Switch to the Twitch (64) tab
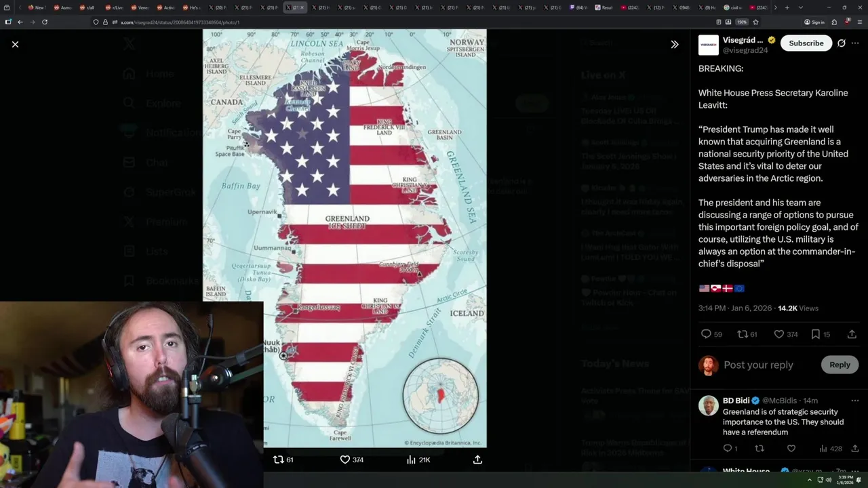868x488 pixels. [x=578, y=7]
